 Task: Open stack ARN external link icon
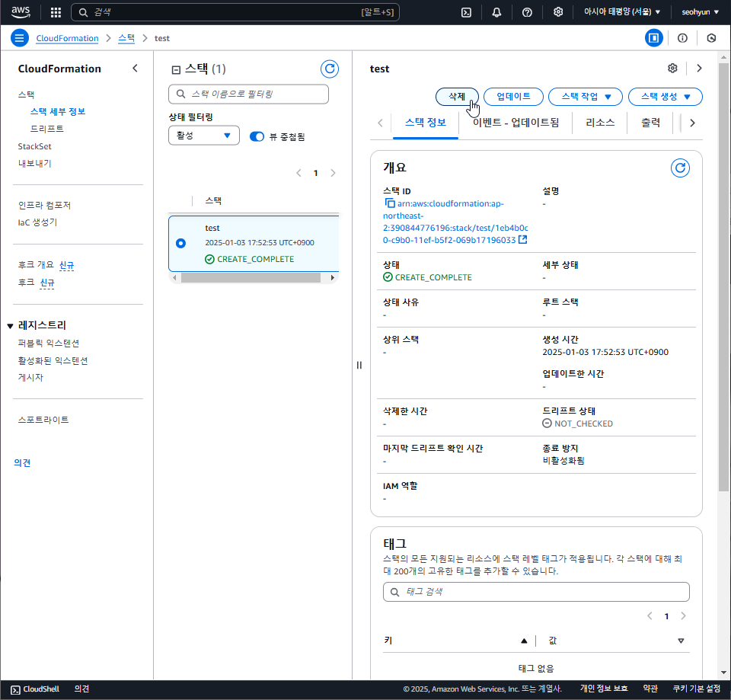click(x=523, y=240)
